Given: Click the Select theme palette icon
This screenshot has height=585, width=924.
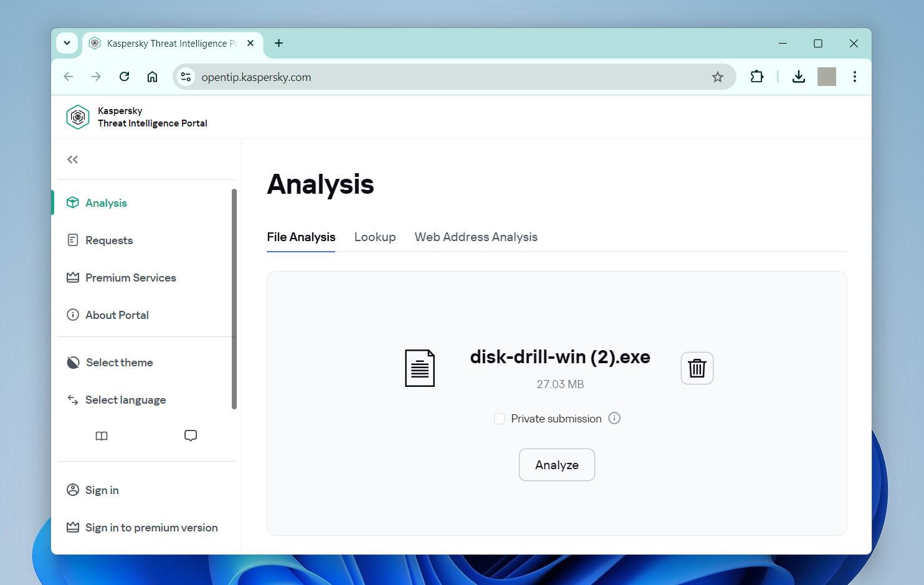Looking at the screenshot, I should (73, 363).
